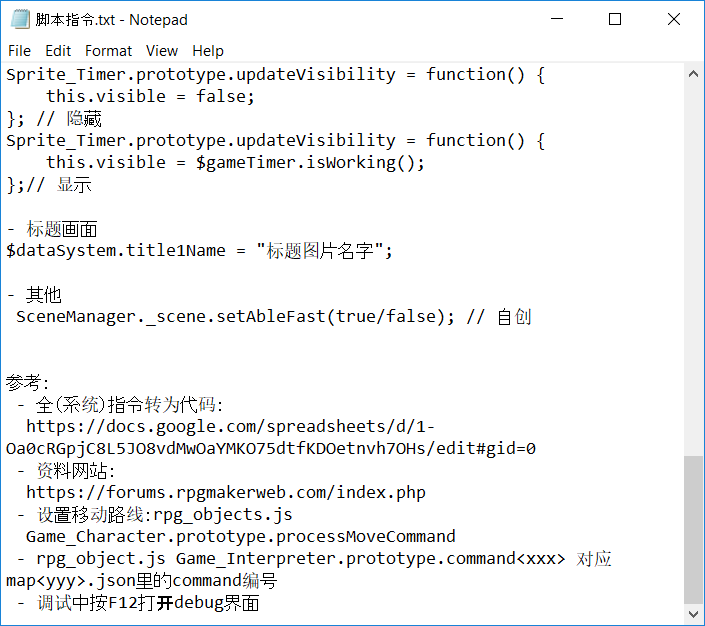Click the Game_Character.prototype.processMoveCommand text
This screenshot has width=705, height=626.
pos(241,537)
